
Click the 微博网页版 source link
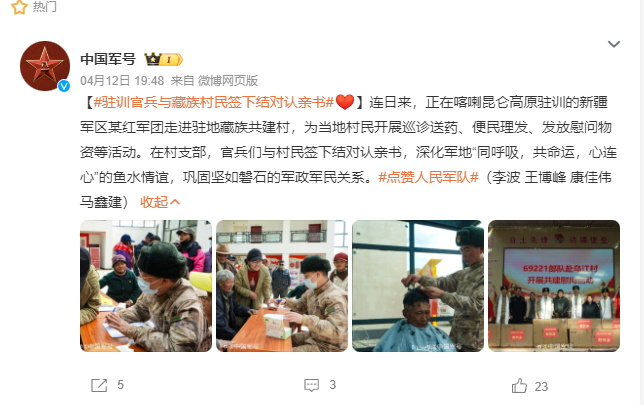[x=228, y=81]
